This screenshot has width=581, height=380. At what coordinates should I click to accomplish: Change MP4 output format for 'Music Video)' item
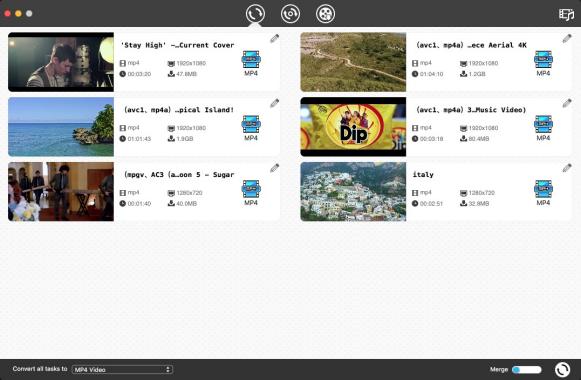point(543,128)
